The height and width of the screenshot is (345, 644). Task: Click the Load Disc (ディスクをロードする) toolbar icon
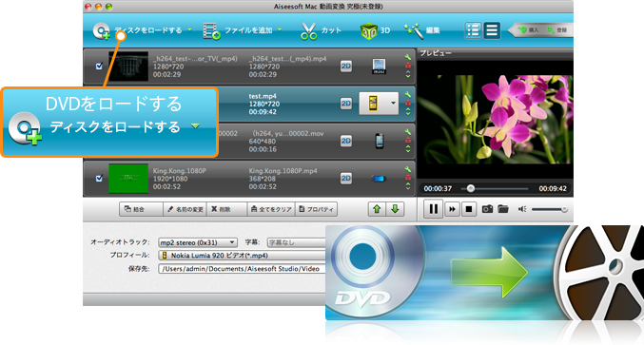(x=101, y=31)
